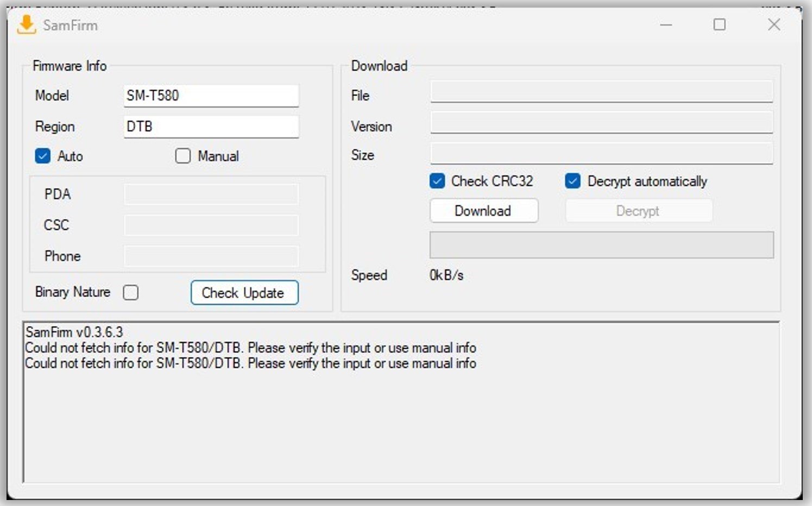The height and width of the screenshot is (506, 812).
Task: Close the SamFirm window
Action: coord(774,25)
